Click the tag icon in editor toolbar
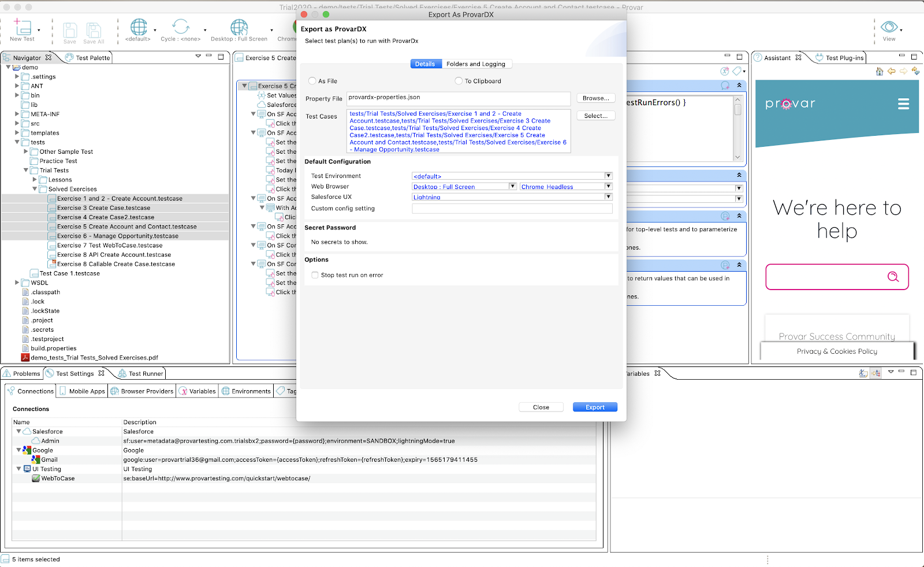Viewport: 924px width, 567px height. click(737, 71)
